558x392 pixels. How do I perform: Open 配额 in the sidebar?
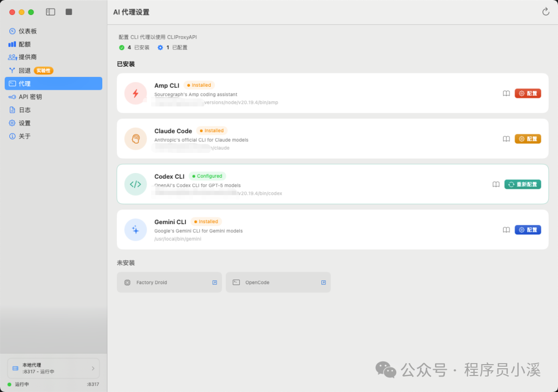coord(53,44)
